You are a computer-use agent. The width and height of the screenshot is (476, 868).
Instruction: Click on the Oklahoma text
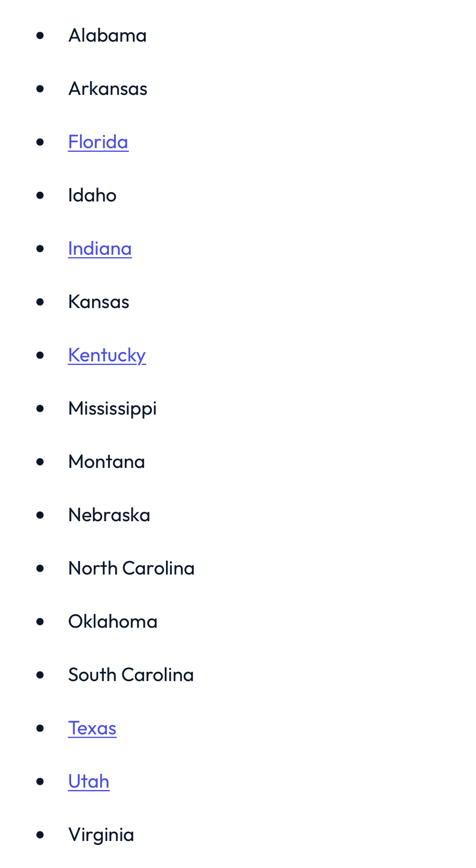112,621
